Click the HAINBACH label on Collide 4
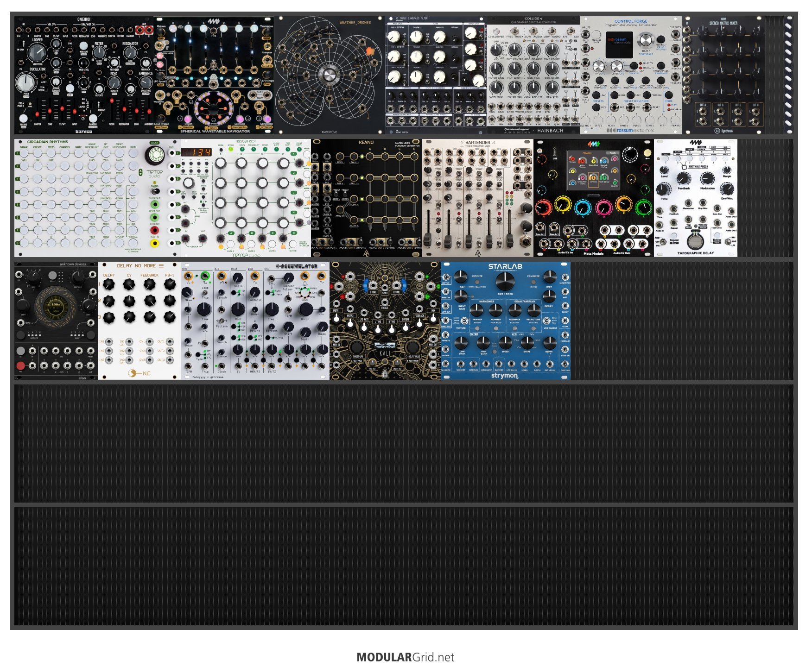 550,131
